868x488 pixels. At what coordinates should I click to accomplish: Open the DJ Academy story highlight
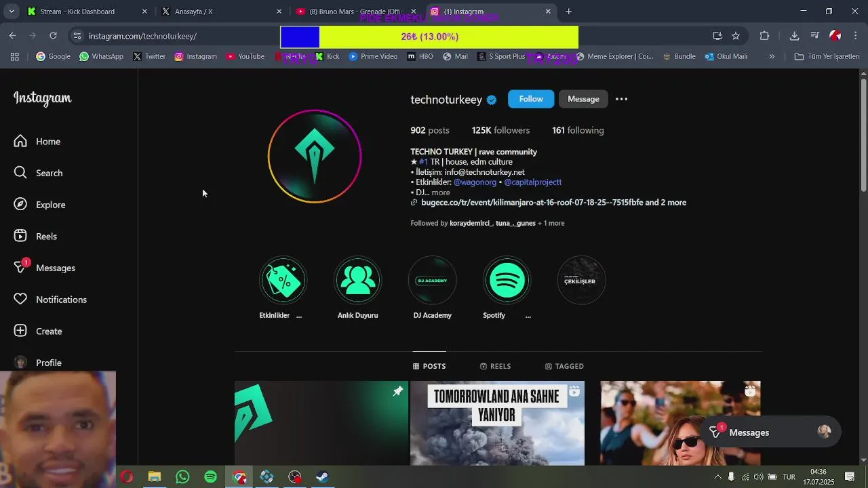(x=432, y=280)
